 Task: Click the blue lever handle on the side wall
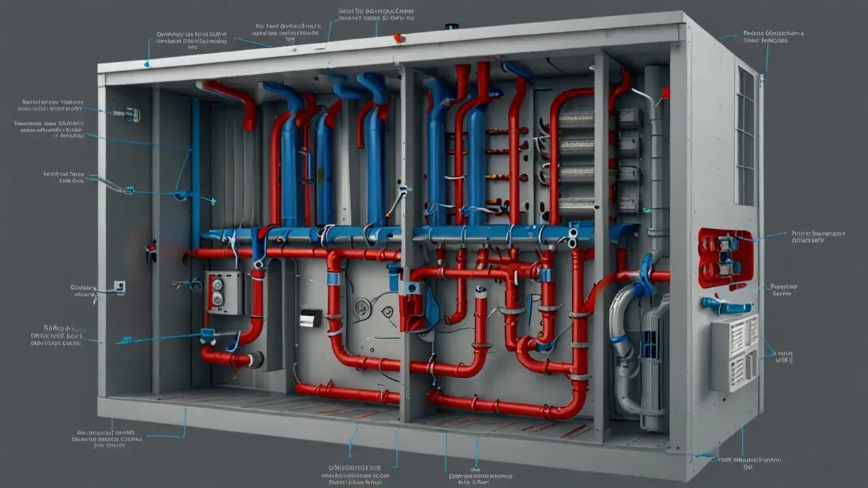click(726, 306)
